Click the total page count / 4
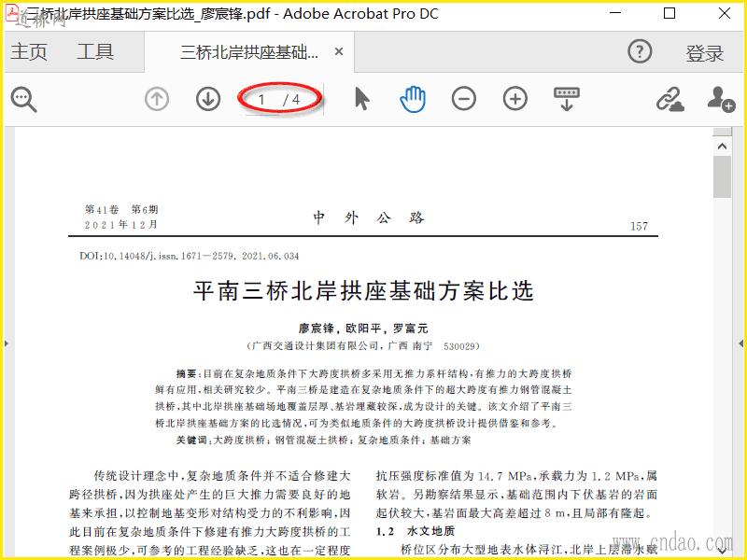Image resolution: width=747 pixels, height=560 pixels. (291, 100)
